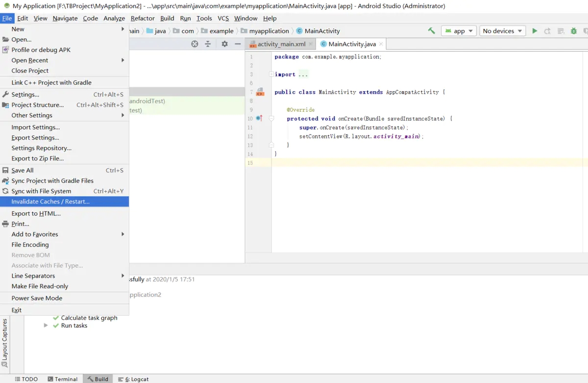
Task: Choose Import Settings
Action: (64, 128)
